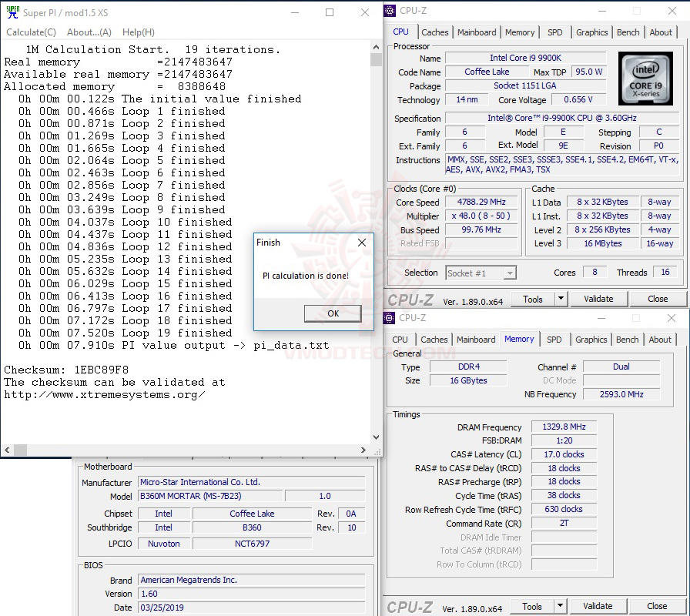Click the up arrow of Super PI scrollbar
The image size is (690, 616).
click(x=376, y=47)
